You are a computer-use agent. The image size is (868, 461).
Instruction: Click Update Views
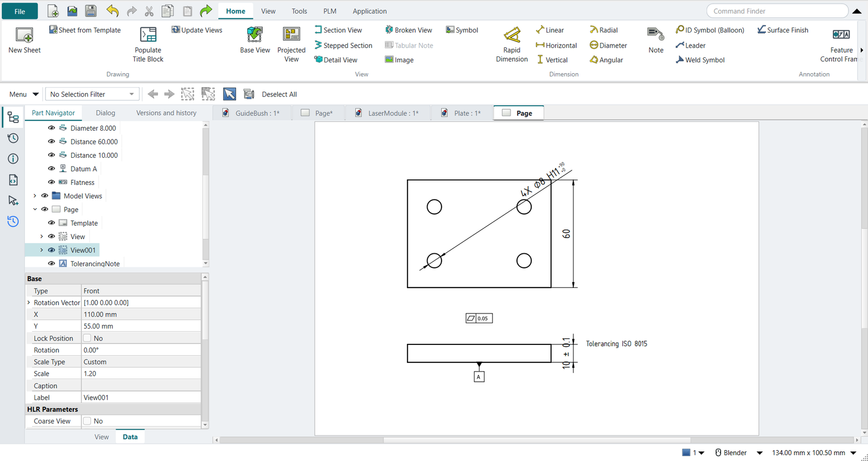pos(197,30)
